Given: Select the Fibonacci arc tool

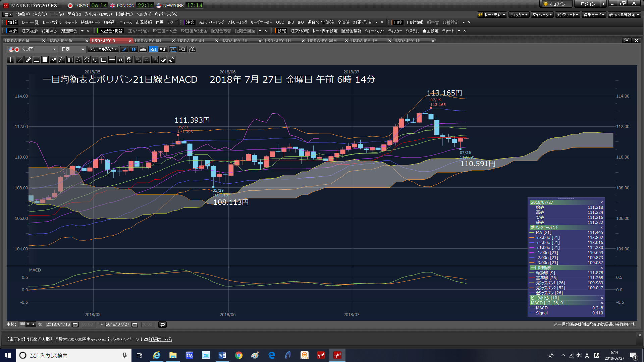Looking at the screenshot, I should point(53,60).
